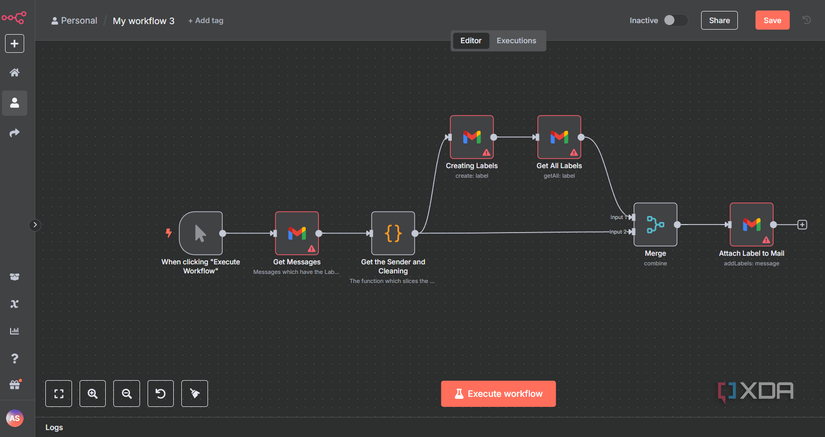Click the plus connector after Attach Label to Mail

[802, 225]
